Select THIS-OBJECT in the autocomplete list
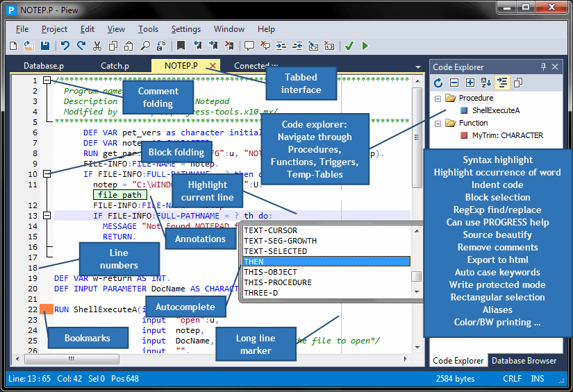The height and width of the screenshot is (392, 573). pyautogui.click(x=271, y=272)
